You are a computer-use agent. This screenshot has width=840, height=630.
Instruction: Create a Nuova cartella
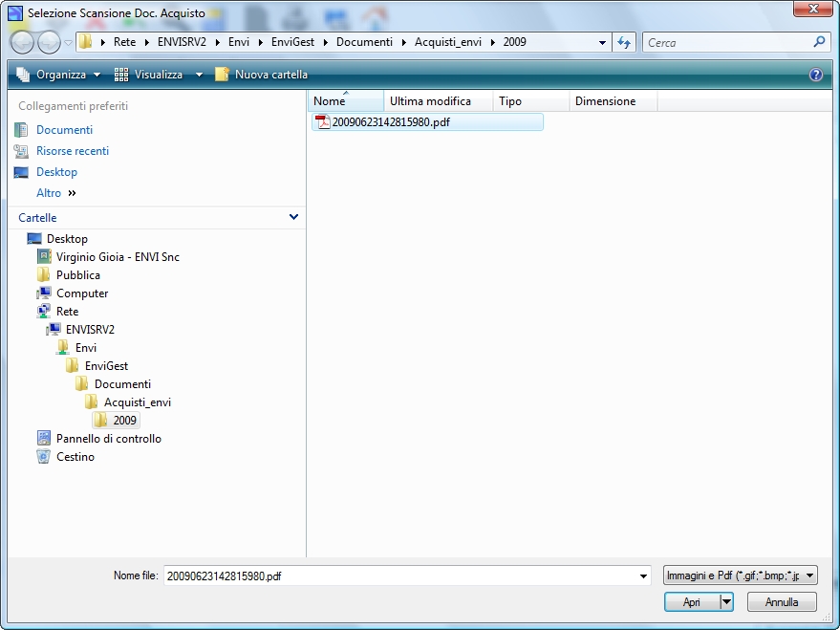[262, 75]
